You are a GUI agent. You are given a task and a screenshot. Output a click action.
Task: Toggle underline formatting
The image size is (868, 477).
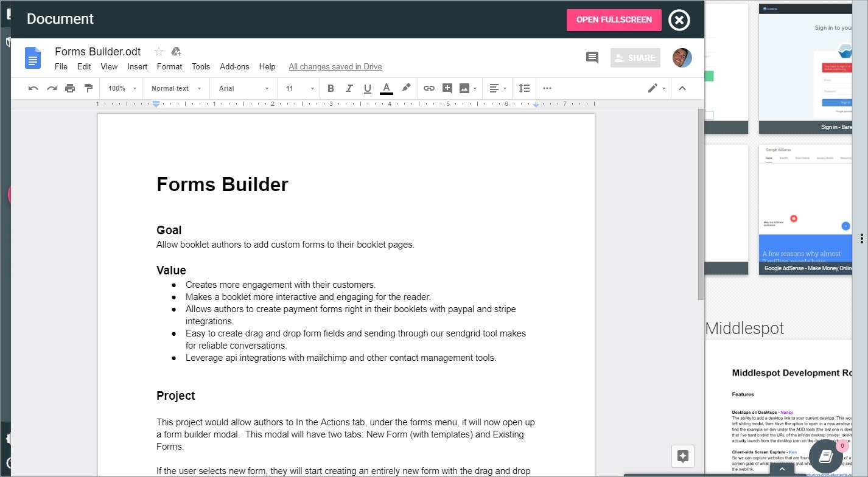367,88
